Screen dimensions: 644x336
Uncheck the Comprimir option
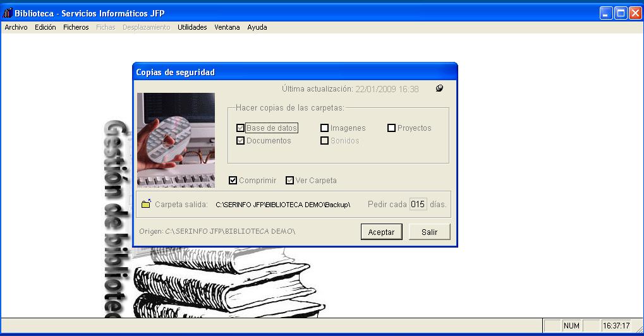[x=233, y=181]
